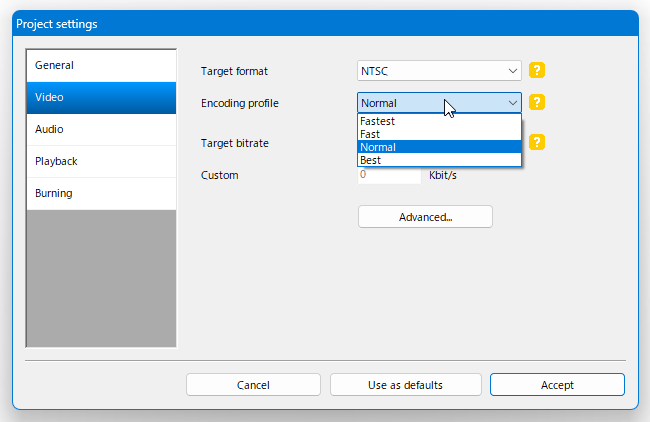Show the Burning settings tab
650x422 pixels.
pos(101,193)
